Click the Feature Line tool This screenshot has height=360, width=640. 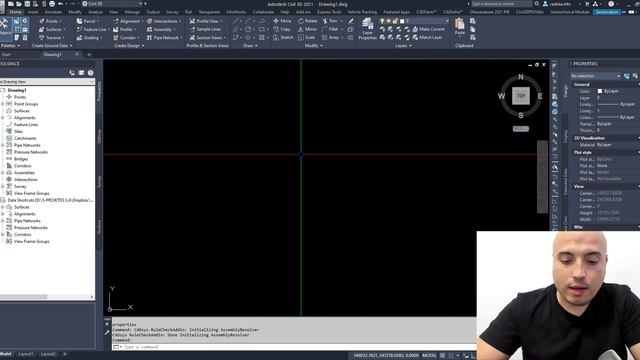coord(93,29)
